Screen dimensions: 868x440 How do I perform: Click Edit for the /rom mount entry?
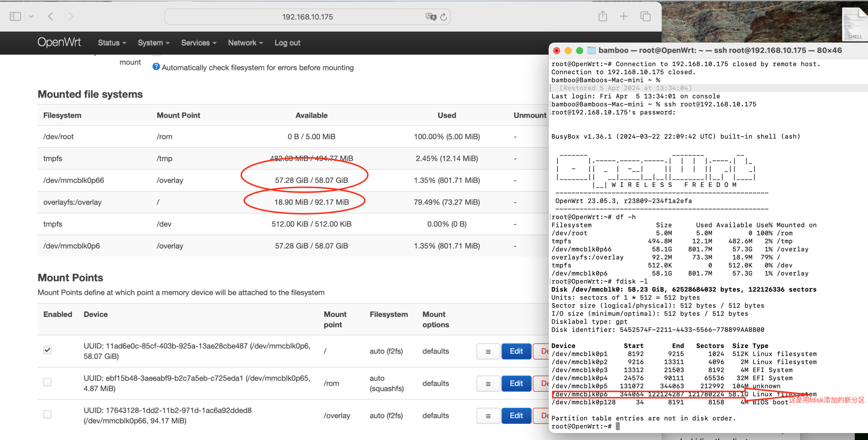pos(516,384)
